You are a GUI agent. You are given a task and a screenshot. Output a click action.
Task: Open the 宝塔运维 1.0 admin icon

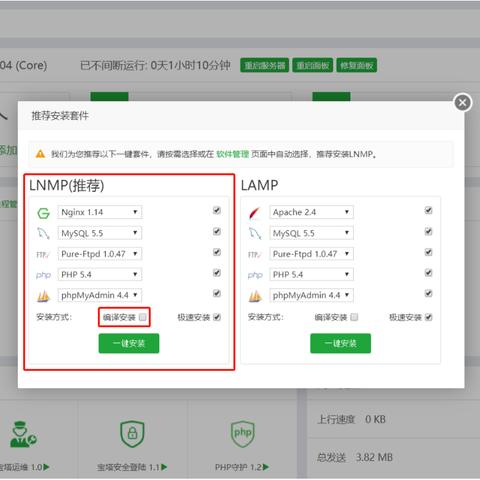(x=23, y=434)
